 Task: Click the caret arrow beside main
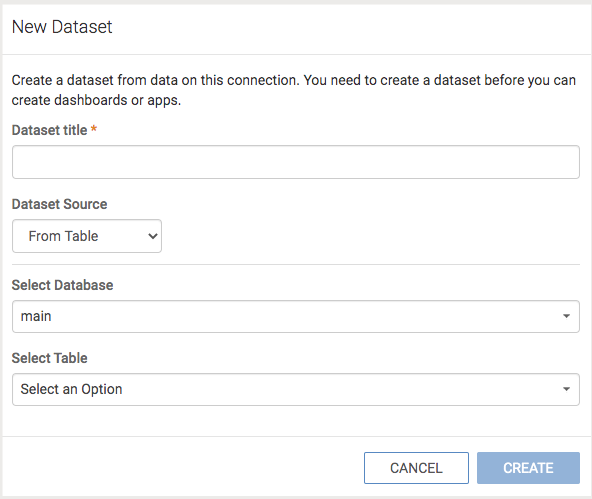click(566, 316)
